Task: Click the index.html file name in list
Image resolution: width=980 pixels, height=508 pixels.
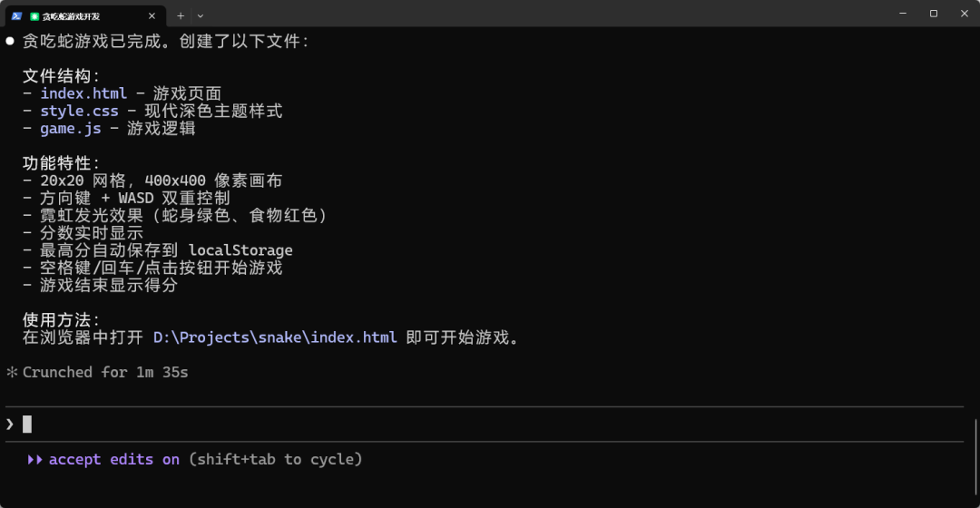Action: [83, 93]
